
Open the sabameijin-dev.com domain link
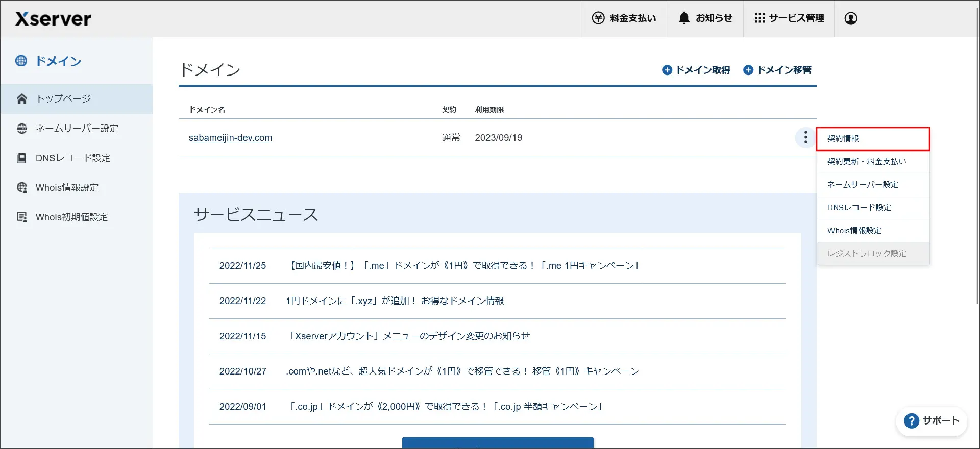(230, 138)
